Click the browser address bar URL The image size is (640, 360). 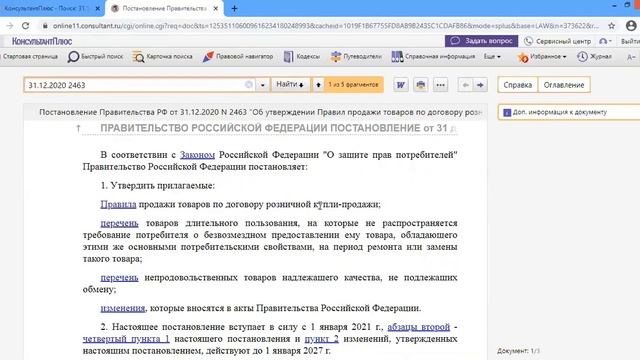326,26
